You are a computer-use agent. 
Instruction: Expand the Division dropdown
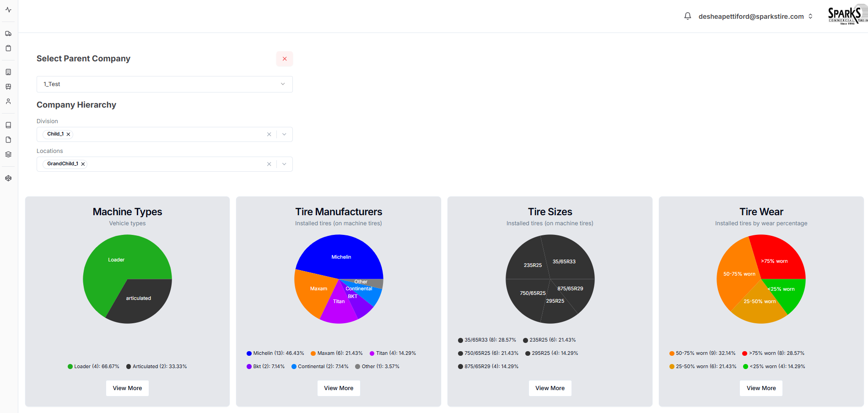click(x=284, y=134)
